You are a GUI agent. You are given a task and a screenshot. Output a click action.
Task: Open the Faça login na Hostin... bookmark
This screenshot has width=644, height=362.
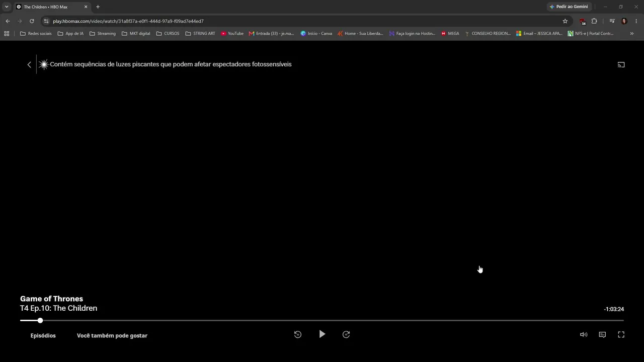pos(412,34)
